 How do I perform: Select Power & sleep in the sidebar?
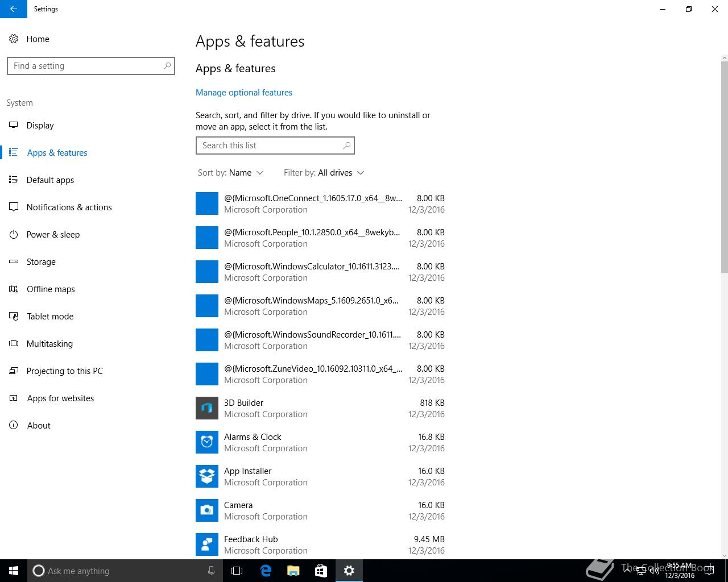[x=53, y=234]
